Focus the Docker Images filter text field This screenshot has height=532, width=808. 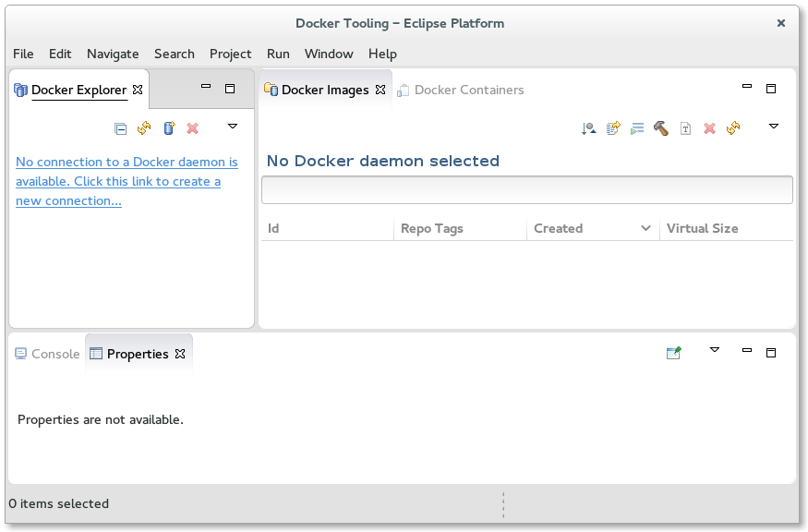click(x=526, y=189)
